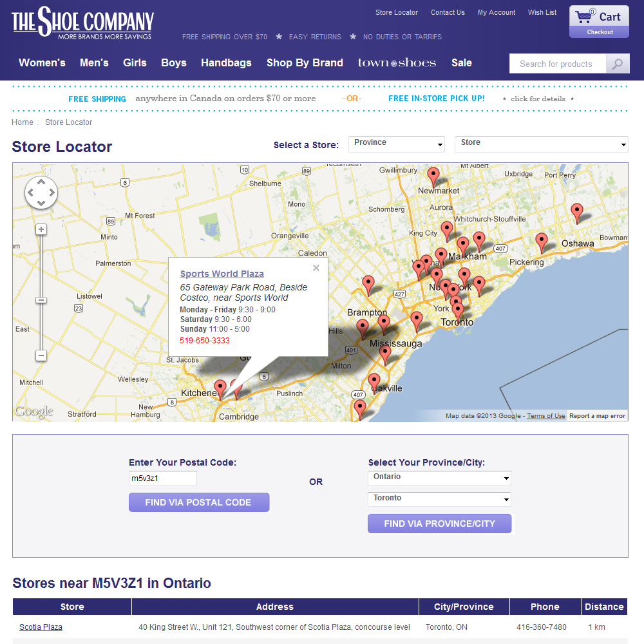Open the Men's menu
The height and width of the screenshot is (644, 644).
pyautogui.click(x=94, y=63)
